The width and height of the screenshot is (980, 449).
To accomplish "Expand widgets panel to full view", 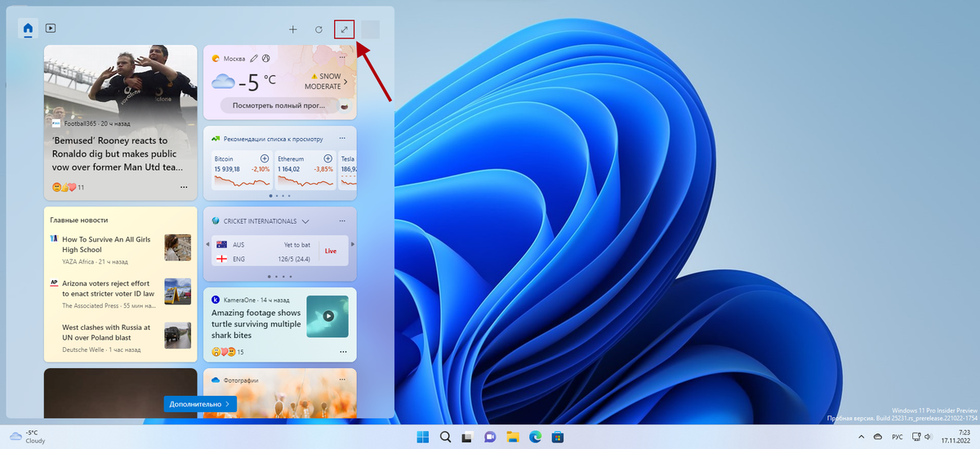I will point(345,29).
